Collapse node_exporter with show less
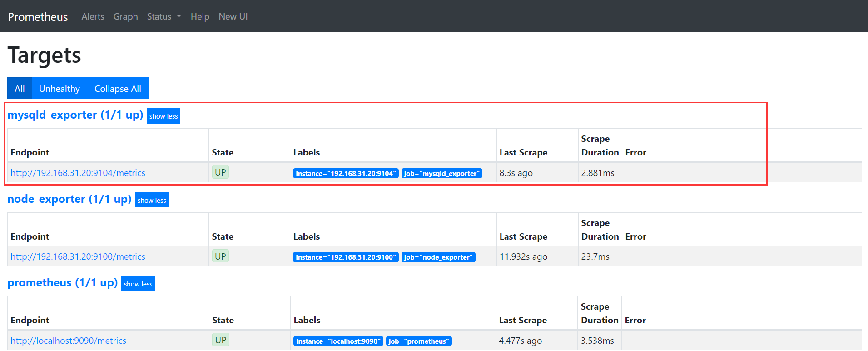 pos(152,201)
